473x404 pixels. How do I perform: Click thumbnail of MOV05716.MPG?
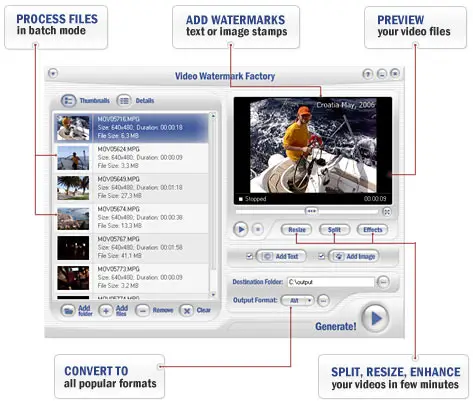click(x=73, y=128)
